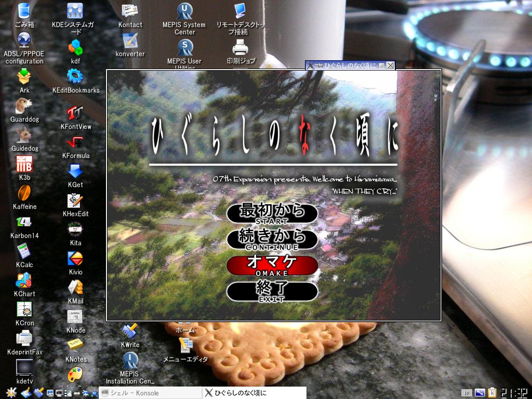The width and height of the screenshot is (532, 399).
Task: Select ひぐらしのなく頃に taskbar entry
Action: (x=255, y=393)
